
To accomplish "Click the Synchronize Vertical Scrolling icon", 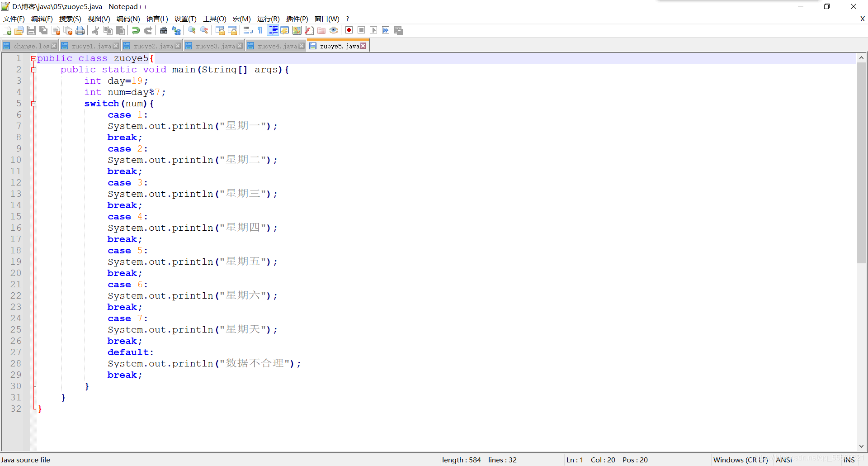I will [x=220, y=30].
